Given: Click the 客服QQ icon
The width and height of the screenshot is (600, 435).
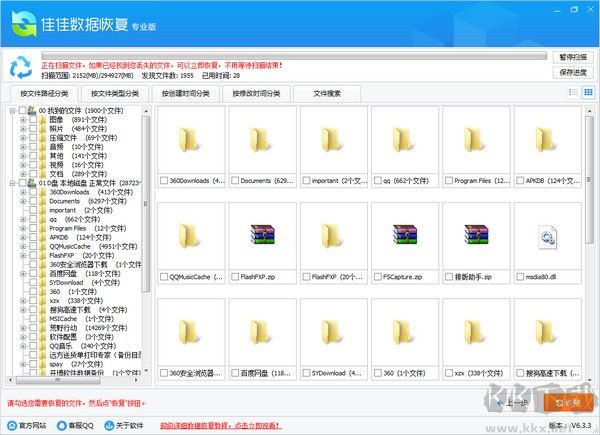Looking at the screenshot, I should (x=62, y=425).
